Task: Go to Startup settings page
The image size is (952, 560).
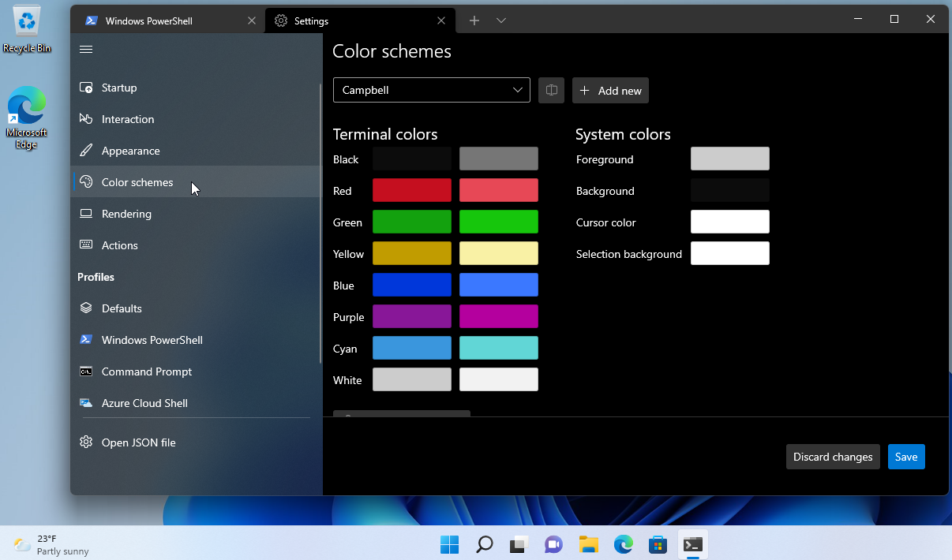Action: (196, 88)
